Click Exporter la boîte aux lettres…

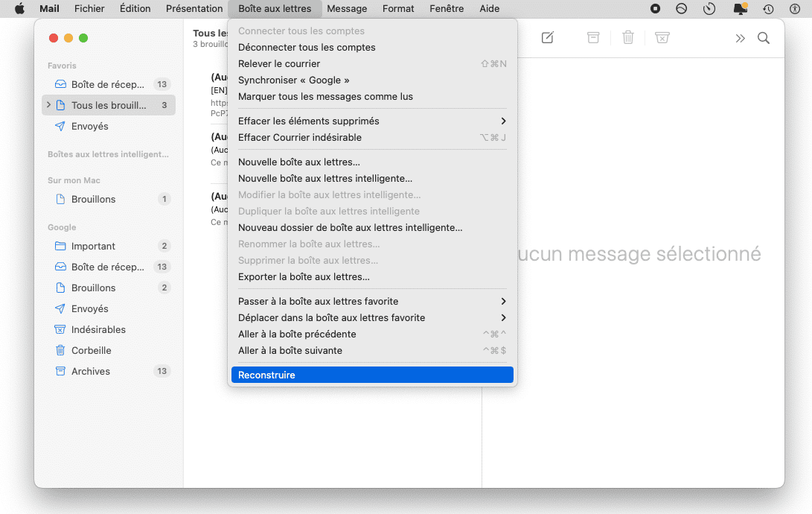coord(304,276)
